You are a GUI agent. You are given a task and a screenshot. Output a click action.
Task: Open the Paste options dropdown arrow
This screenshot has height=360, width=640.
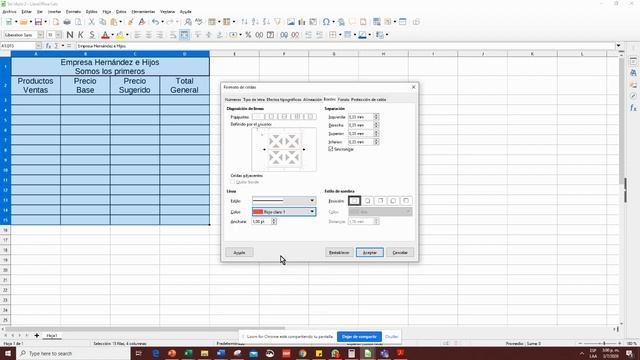pos(120,22)
